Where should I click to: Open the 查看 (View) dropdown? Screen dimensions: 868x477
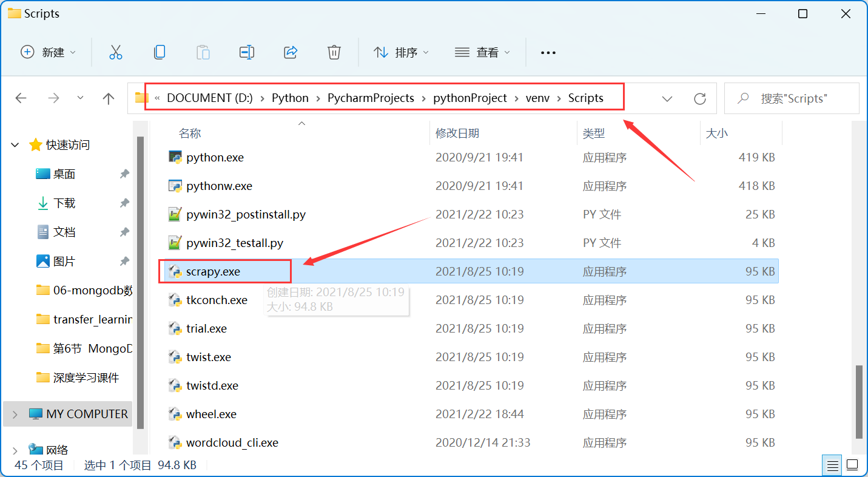coord(483,53)
